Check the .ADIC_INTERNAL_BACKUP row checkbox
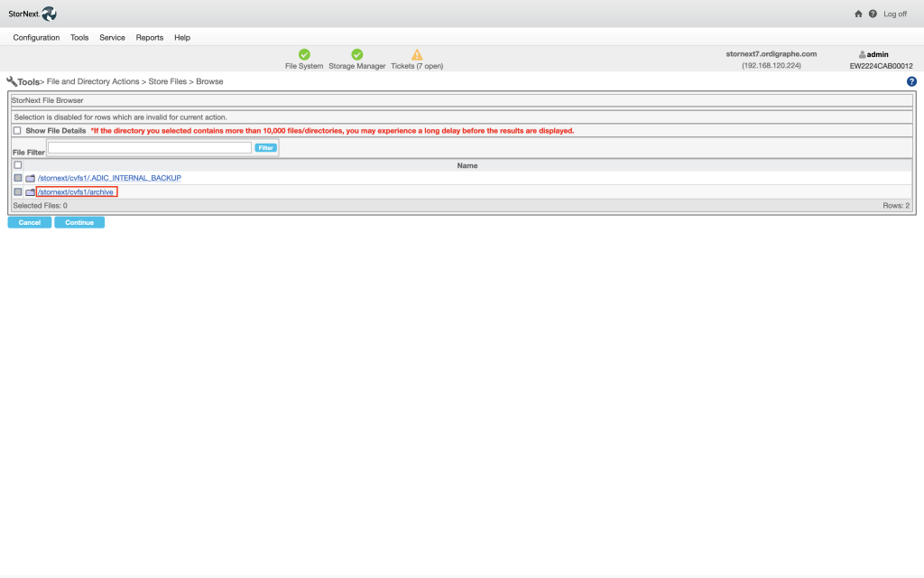 [18, 178]
